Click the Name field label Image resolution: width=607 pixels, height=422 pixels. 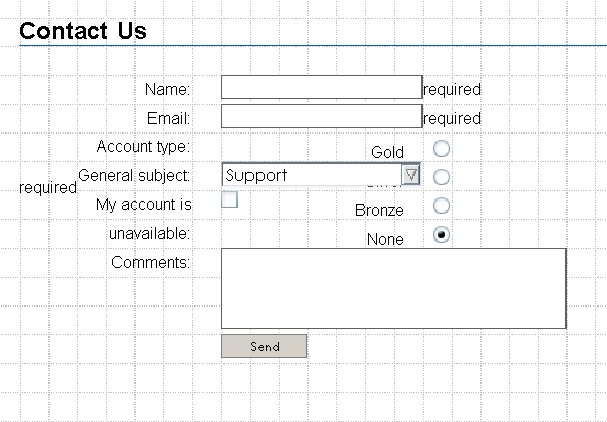167,90
